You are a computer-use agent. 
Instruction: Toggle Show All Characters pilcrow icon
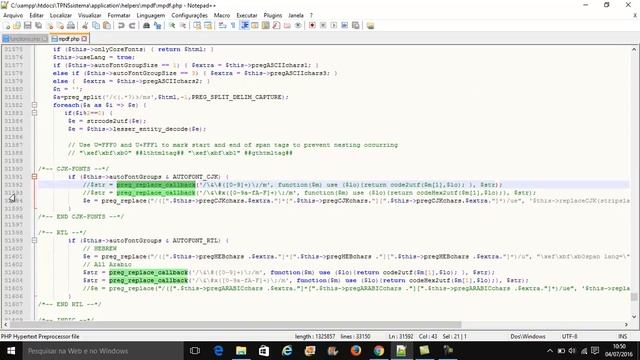233,26
